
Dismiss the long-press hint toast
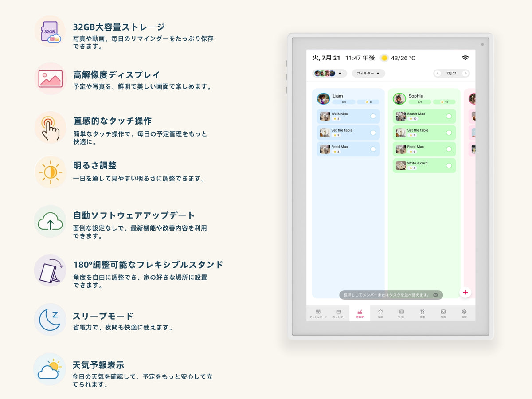435,295
